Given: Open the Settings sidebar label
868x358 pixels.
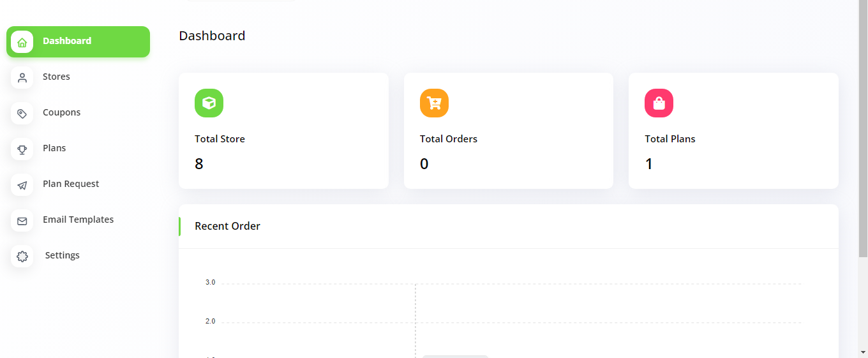Looking at the screenshot, I should [x=62, y=255].
